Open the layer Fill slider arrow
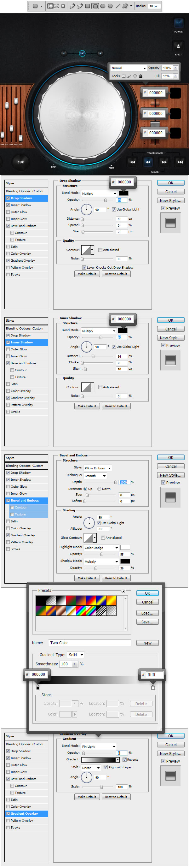Viewport: 189px width, 868px height. (x=175, y=76)
